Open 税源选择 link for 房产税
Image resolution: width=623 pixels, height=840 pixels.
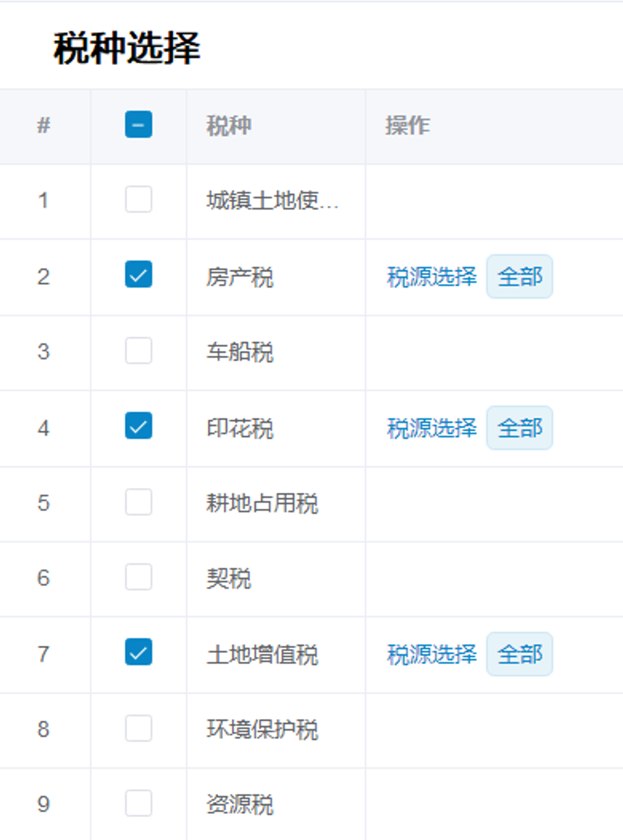(x=431, y=276)
